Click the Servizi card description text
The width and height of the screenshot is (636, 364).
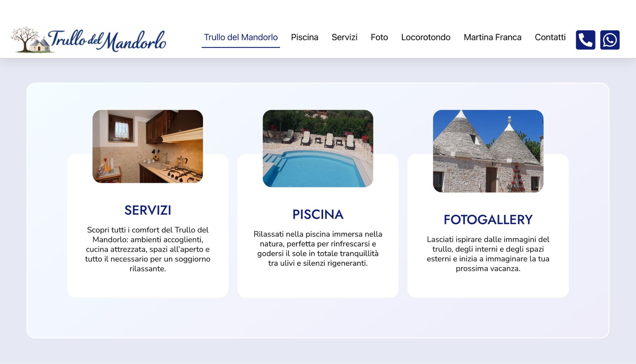147,249
